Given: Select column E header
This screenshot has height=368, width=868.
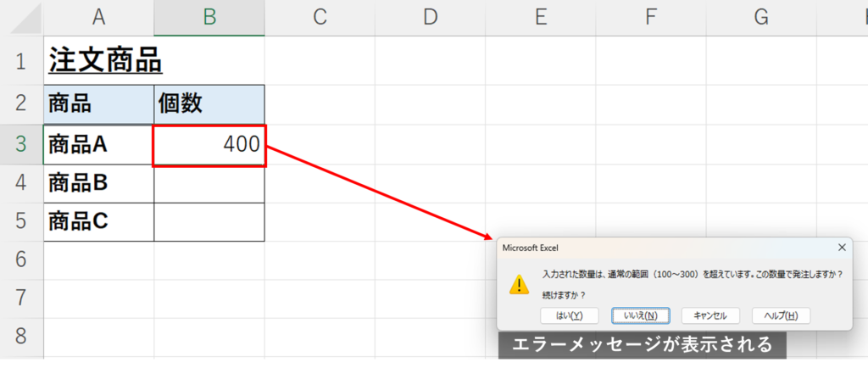Looking at the screenshot, I should 540,18.
